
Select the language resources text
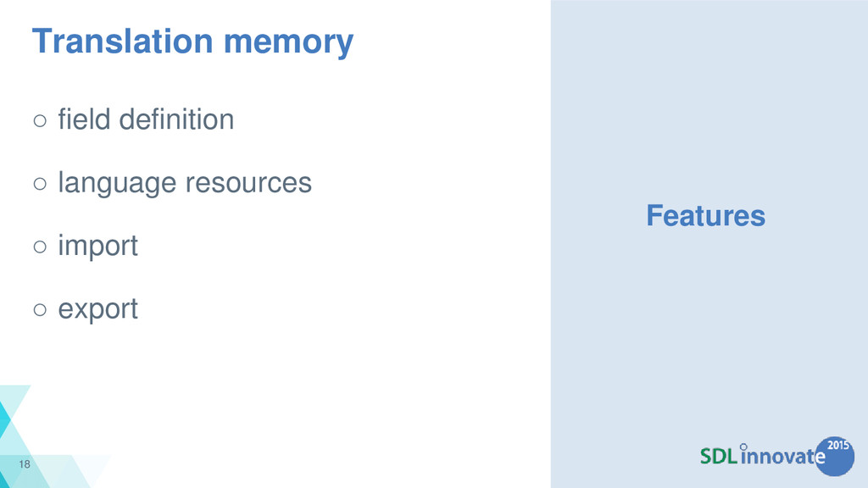tap(185, 183)
